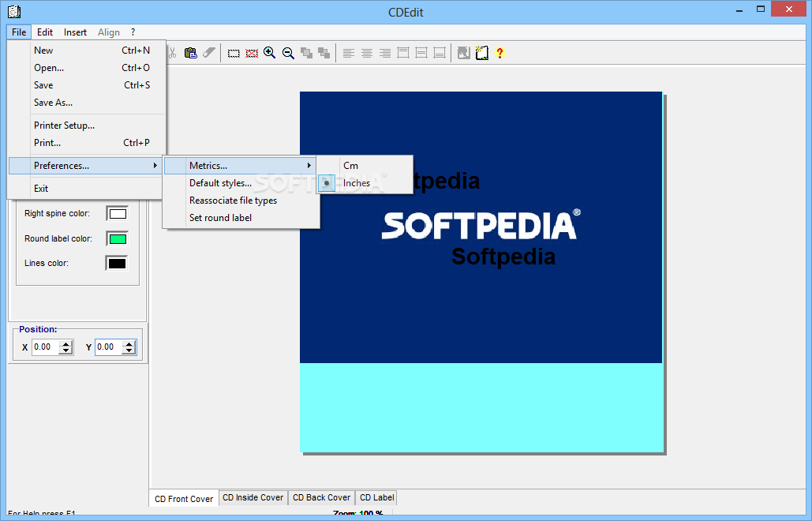This screenshot has height=521, width=812.
Task: Choose Cm in the Metrics submenu
Action: pos(365,166)
